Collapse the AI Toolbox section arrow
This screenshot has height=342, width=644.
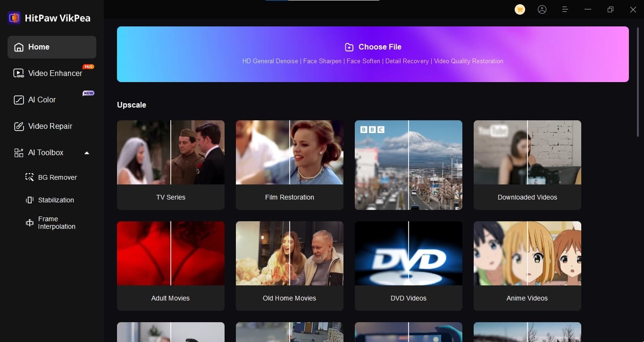tap(87, 153)
